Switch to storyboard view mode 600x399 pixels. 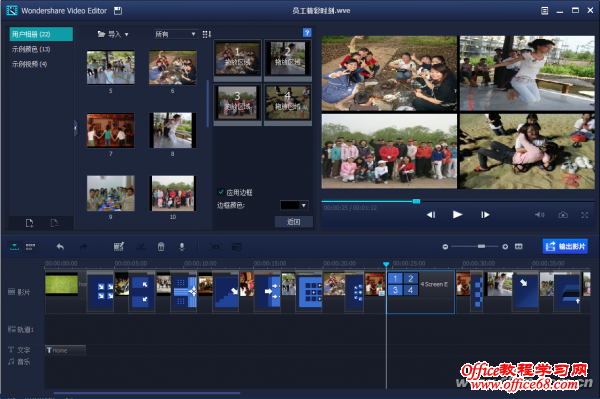(x=30, y=247)
